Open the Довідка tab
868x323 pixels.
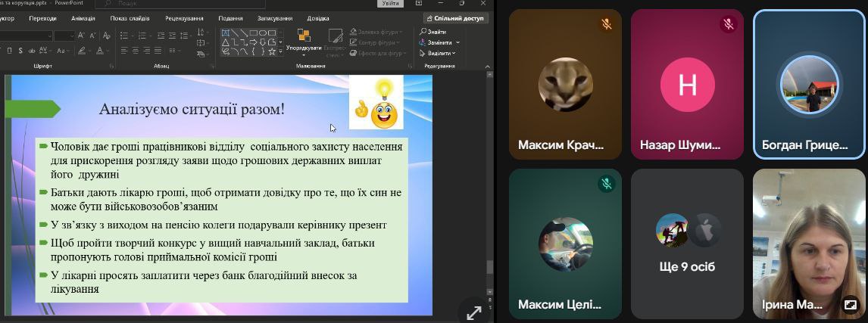point(318,18)
